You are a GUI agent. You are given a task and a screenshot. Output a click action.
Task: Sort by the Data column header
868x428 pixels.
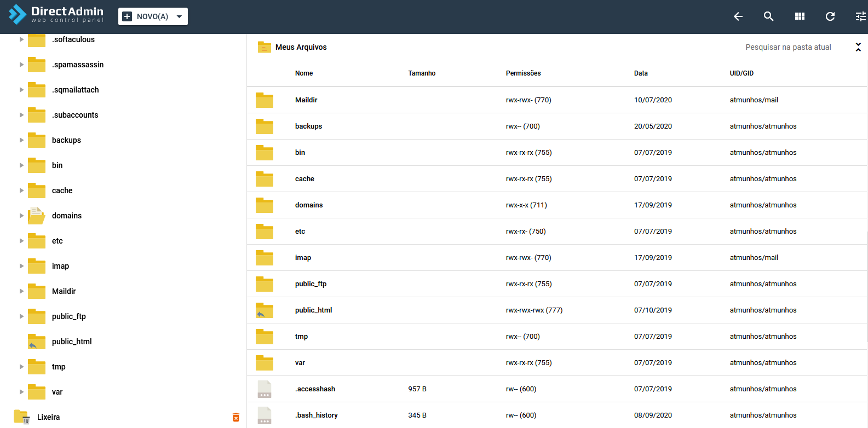641,73
